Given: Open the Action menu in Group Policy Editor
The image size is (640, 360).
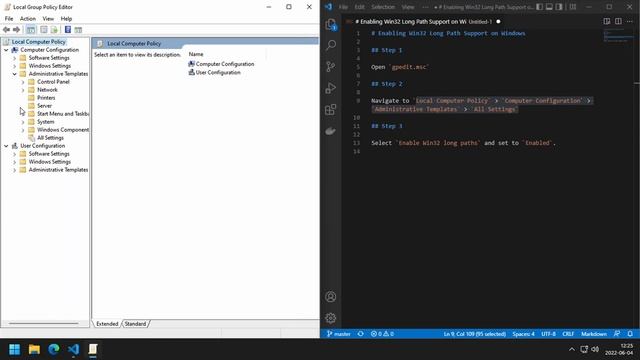Looking at the screenshot, I should click(28, 19).
